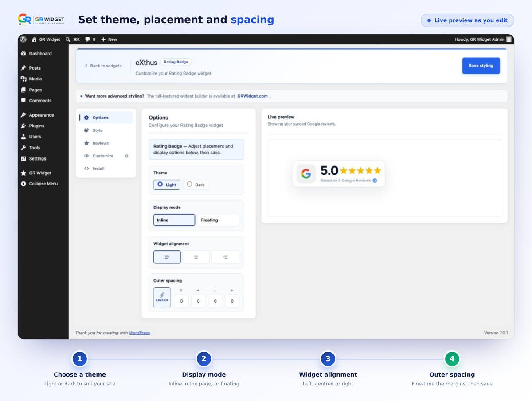Click the verified checkmark in preview badge
Viewport: 532px width, 401px height.
[375, 181]
